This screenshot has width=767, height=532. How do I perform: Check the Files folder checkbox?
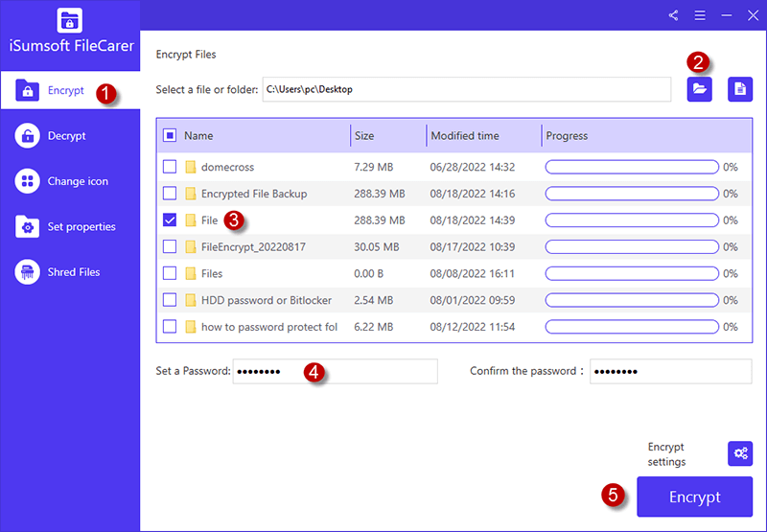click(x=170, y=273)
